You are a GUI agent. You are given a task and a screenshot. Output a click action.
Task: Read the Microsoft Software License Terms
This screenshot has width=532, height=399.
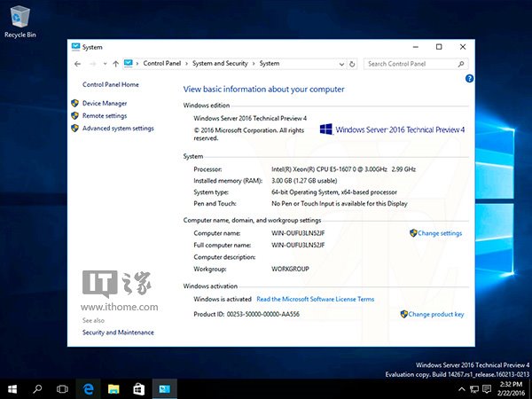point(315,299)
